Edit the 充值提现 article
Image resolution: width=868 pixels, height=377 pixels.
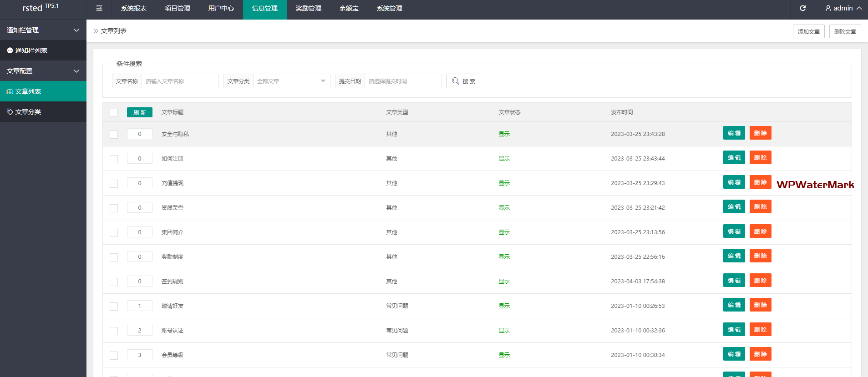tap(734, 182)
